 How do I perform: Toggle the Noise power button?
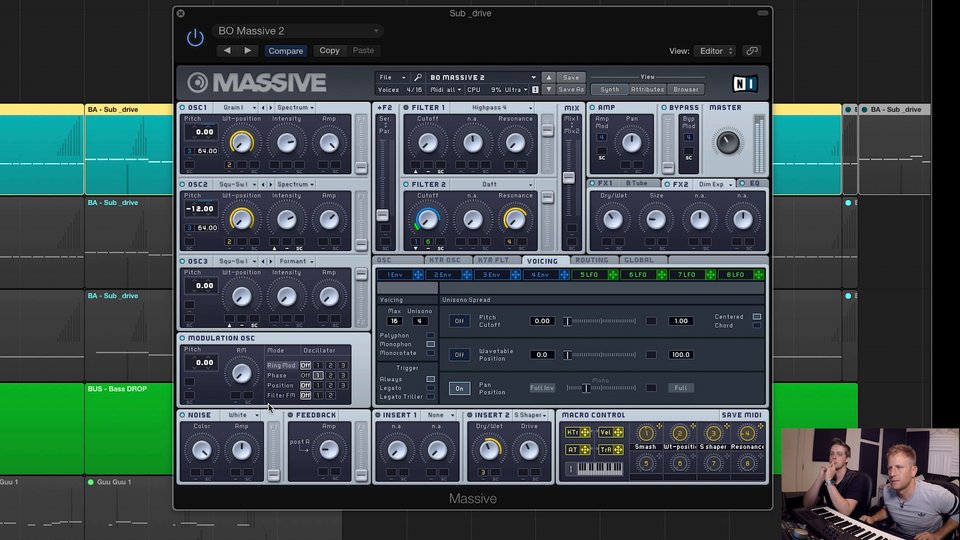182,415
